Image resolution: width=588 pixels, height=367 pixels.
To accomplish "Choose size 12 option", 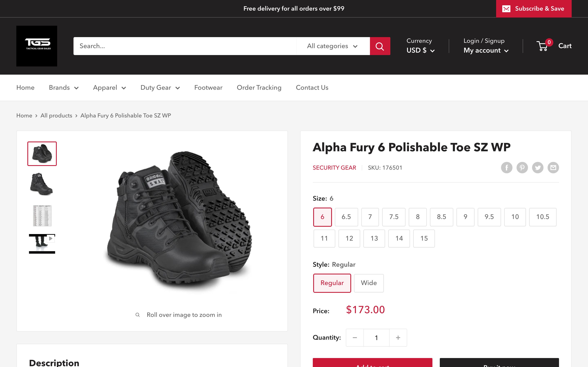I will click(x=349, y=239).
